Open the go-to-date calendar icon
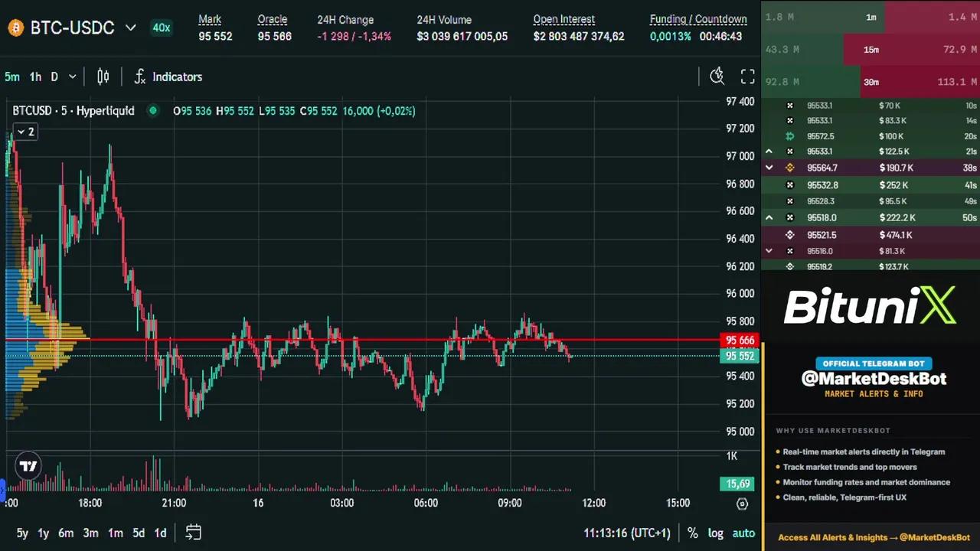The width and height of the screenshot is (980, 551). click(193, 533)
